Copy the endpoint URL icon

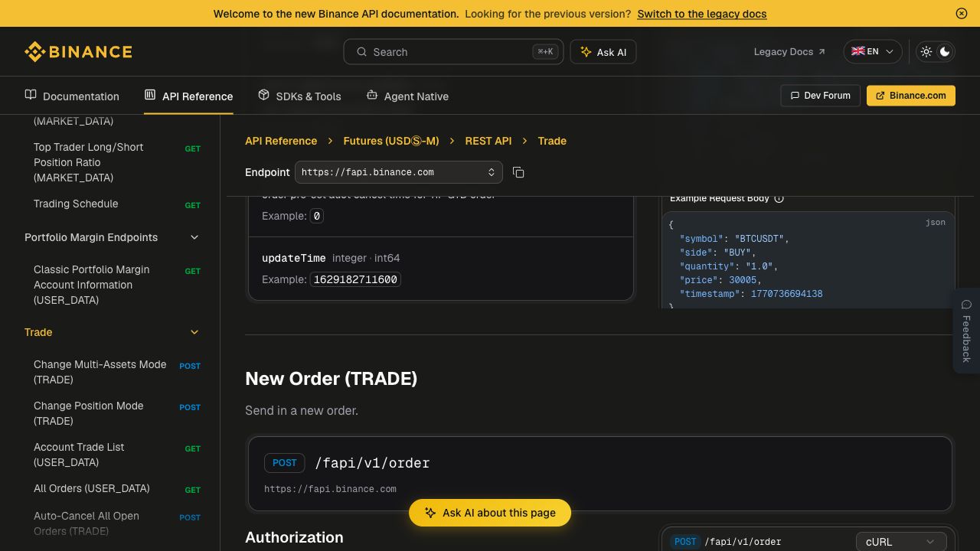[x=518, y=172]
